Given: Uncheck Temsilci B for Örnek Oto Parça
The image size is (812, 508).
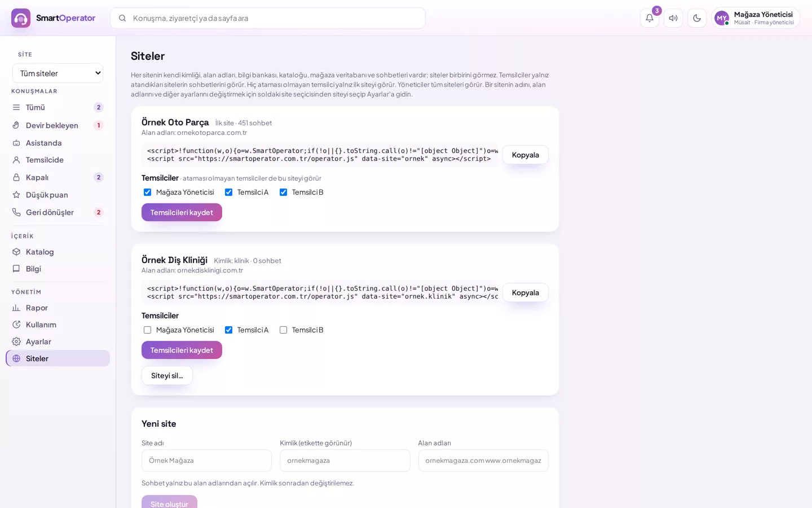Looking at the screenshot, I should pos(283,192).
